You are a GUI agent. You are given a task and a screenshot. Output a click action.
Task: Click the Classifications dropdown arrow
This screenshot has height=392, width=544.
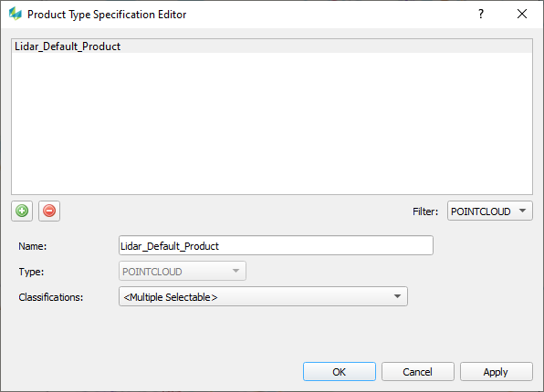(398, 296)
